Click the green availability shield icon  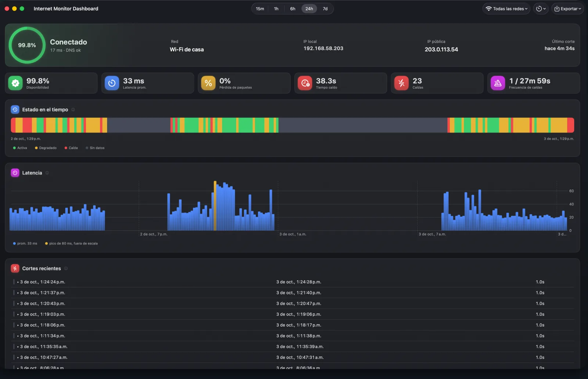15,83
